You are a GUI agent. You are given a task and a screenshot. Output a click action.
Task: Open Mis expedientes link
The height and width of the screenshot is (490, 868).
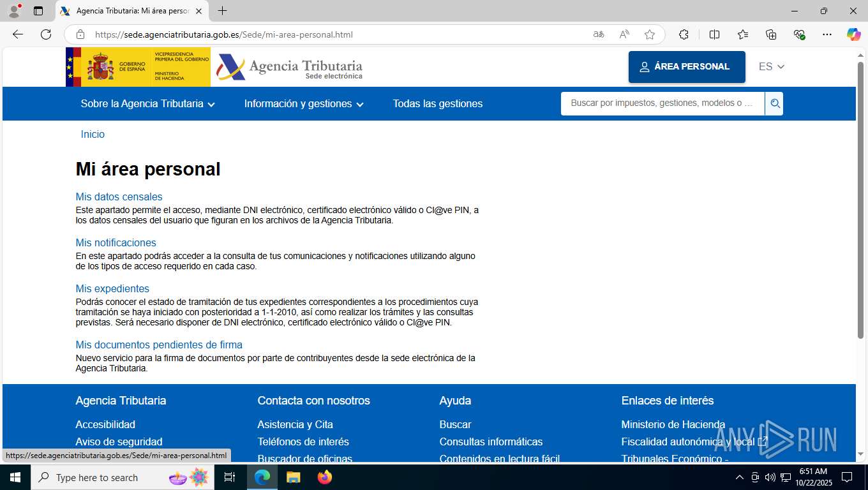coord(112,289)
